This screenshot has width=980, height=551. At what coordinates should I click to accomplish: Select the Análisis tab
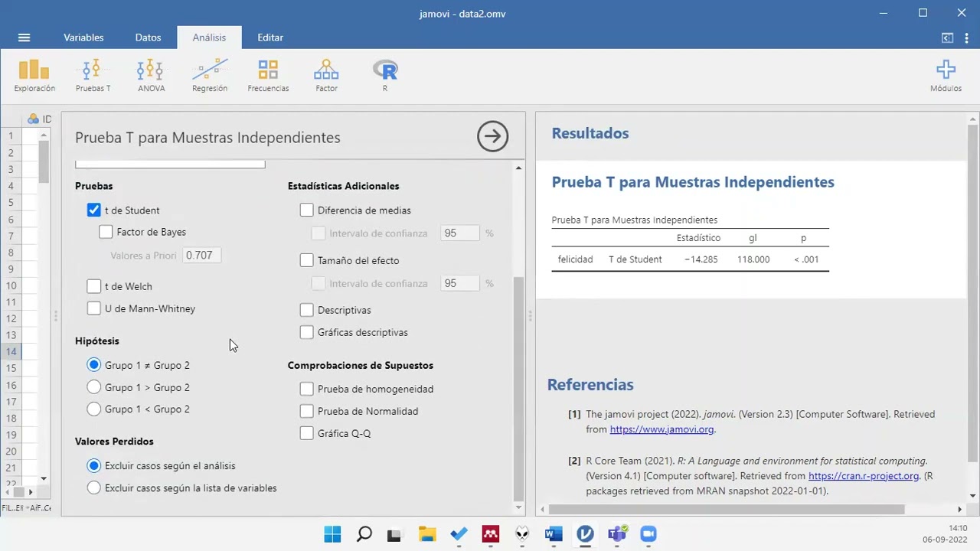[x=209, y=37]
